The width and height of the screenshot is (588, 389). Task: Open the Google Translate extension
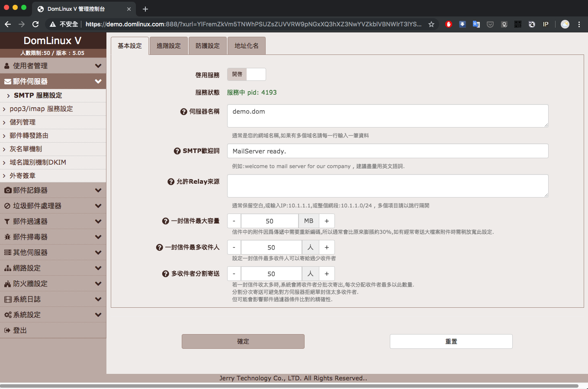476,24
